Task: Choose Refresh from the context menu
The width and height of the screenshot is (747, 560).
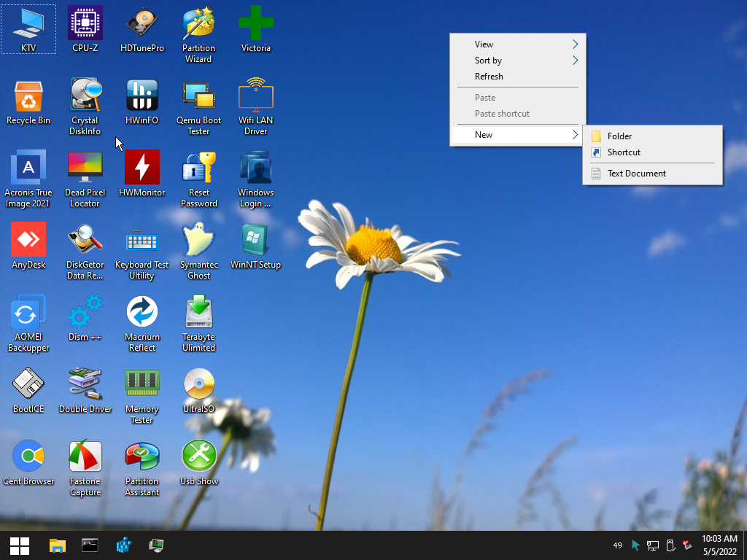Action: 489,77
